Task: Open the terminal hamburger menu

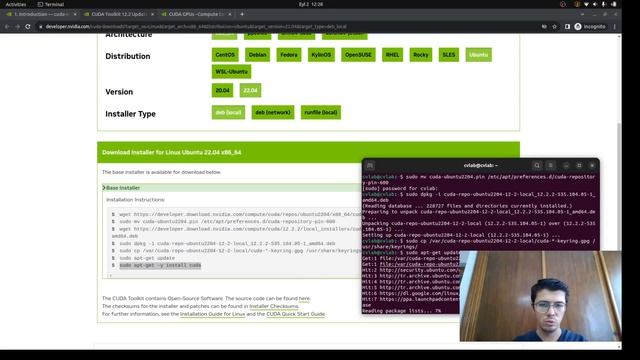Action: tap(550, 165)
